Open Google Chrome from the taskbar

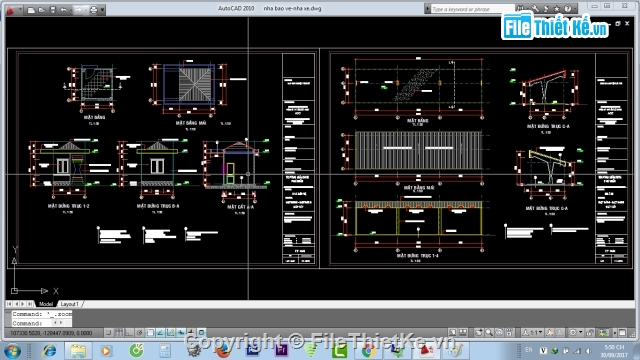[368, 351]
